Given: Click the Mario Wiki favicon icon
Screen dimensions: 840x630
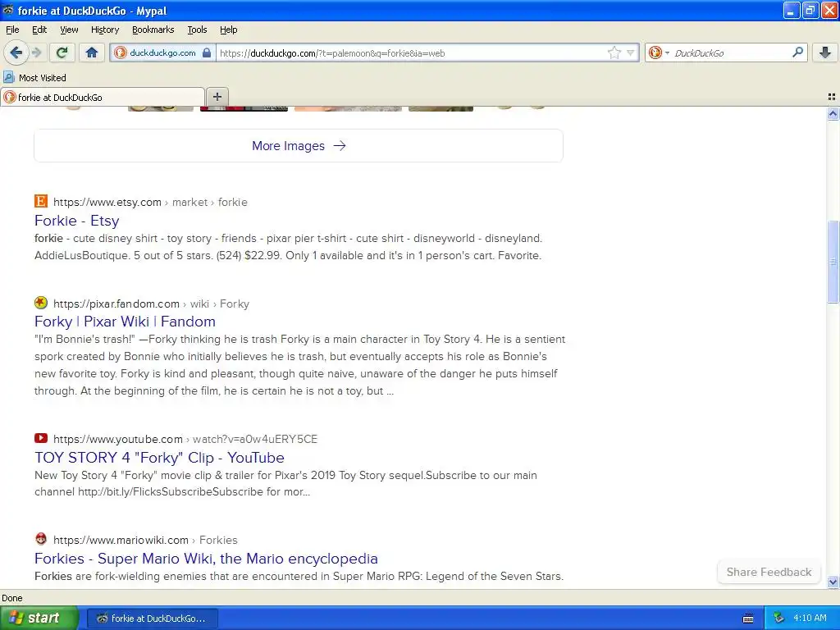Looking at the screenshot, I should pyautogui.click(x=41, y=539).
